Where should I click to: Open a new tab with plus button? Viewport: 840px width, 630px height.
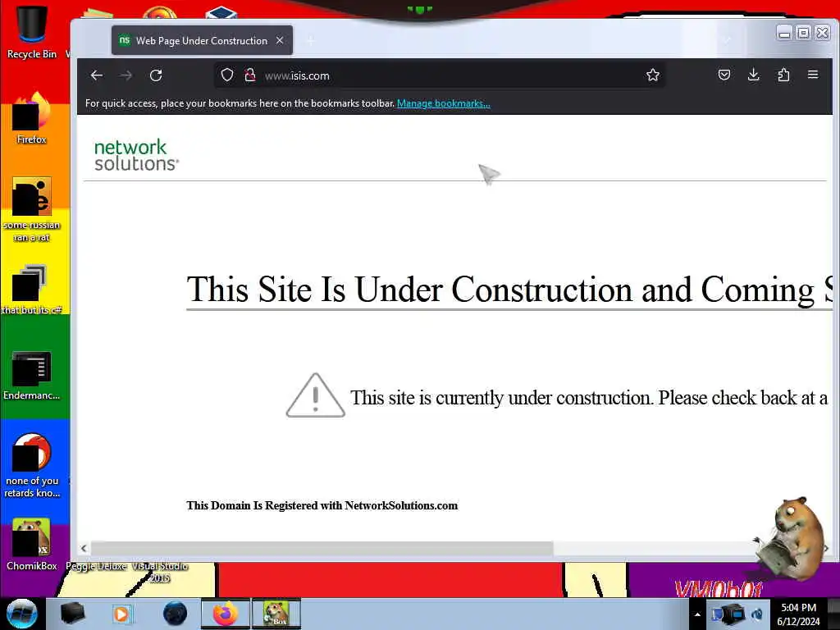coord(311,41)
